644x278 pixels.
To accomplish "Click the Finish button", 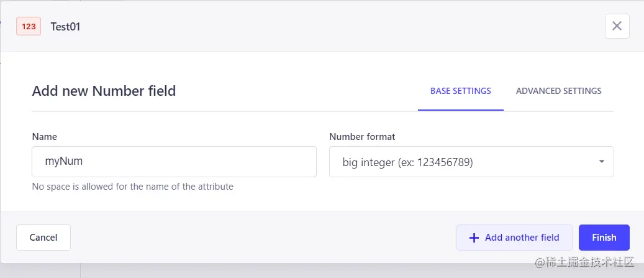I will 604,238.
